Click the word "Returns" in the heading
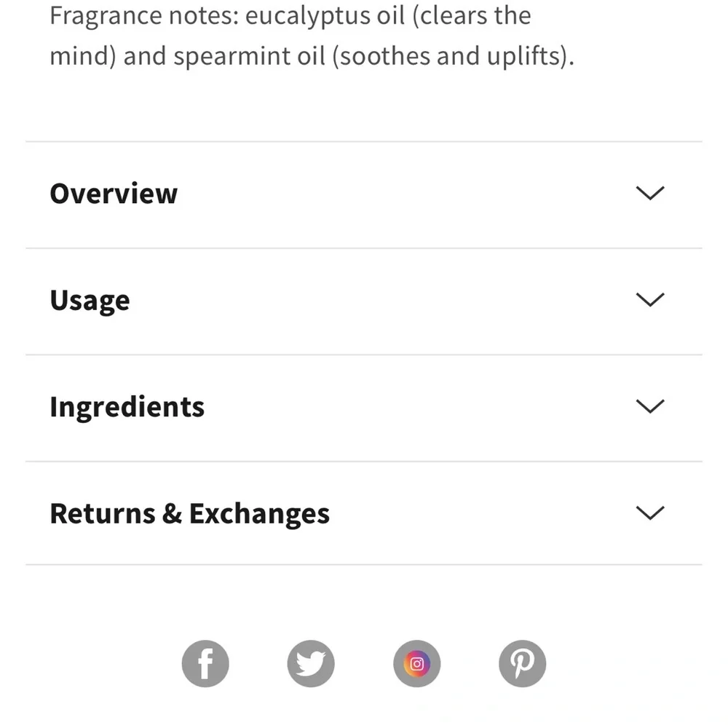Viewport: 728px width, 728px height. (x=103, y=513)
